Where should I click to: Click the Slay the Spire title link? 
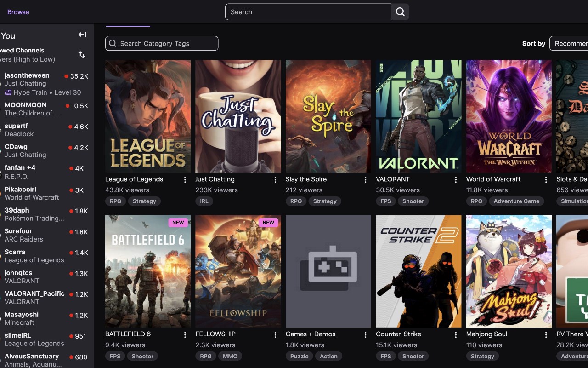[x=306, y=179]
